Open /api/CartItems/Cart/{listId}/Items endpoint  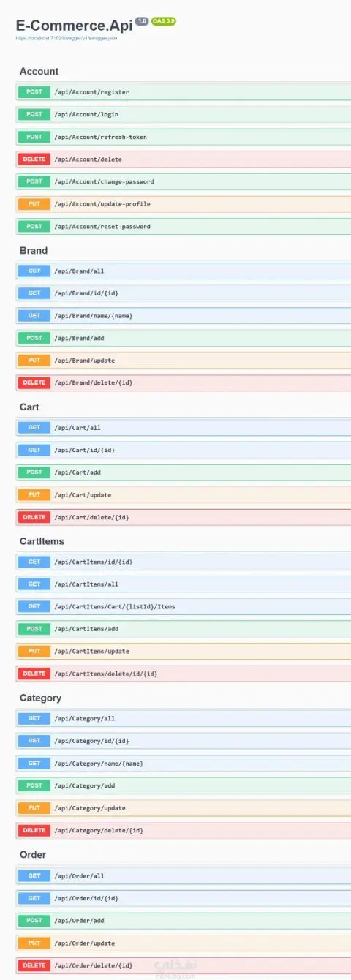pyautogui.click(x=184, y=606)
